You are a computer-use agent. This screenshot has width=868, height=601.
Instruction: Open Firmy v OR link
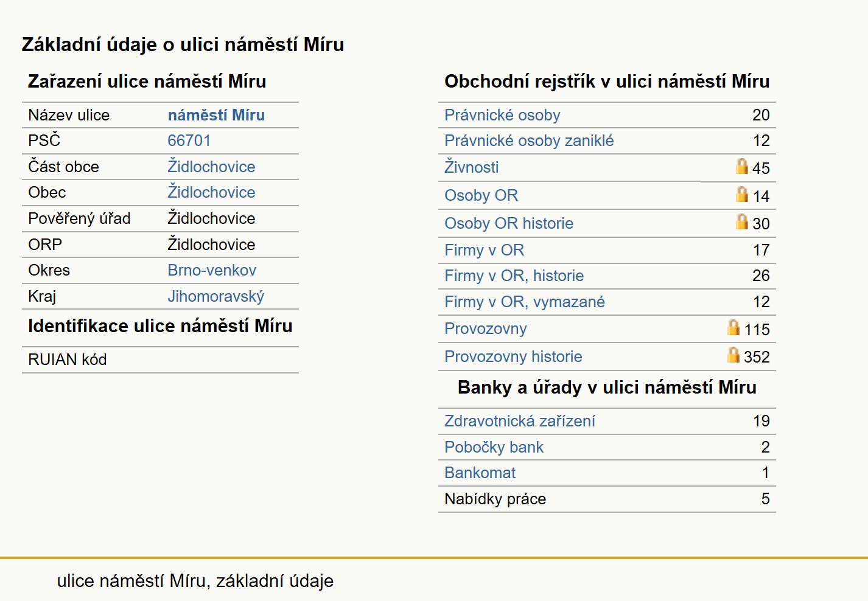[484, 250]
